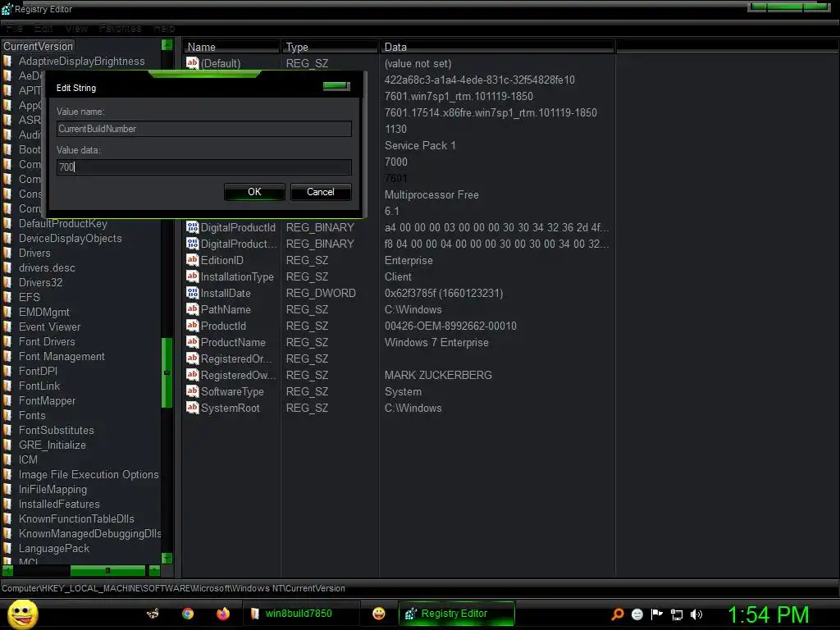Click the tree scroll down arrow
This screenshot has width=840, height=630.
(167, 558)
